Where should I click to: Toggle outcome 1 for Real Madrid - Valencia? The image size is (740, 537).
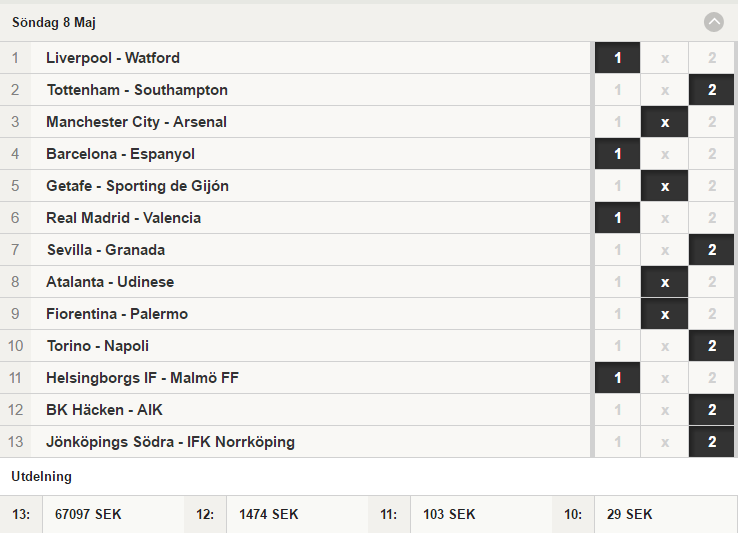617,218
